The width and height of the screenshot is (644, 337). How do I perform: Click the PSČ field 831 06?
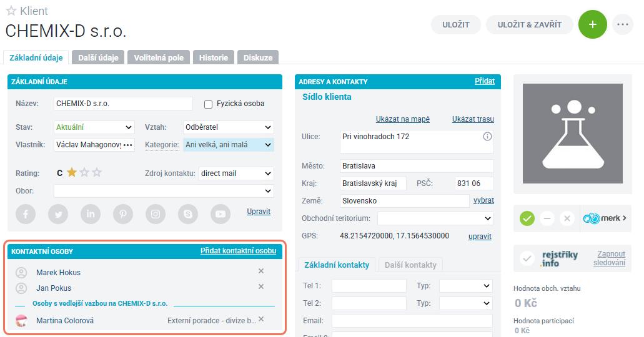(474, 183)
